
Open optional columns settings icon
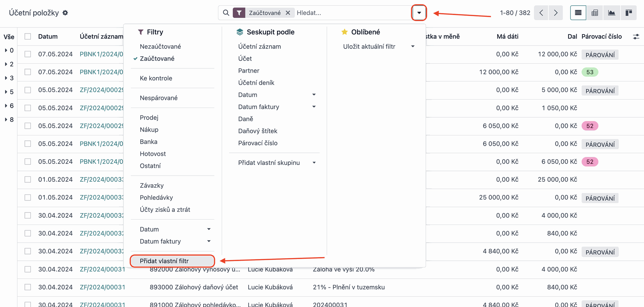pyautogui.click(x=636, y=37)
